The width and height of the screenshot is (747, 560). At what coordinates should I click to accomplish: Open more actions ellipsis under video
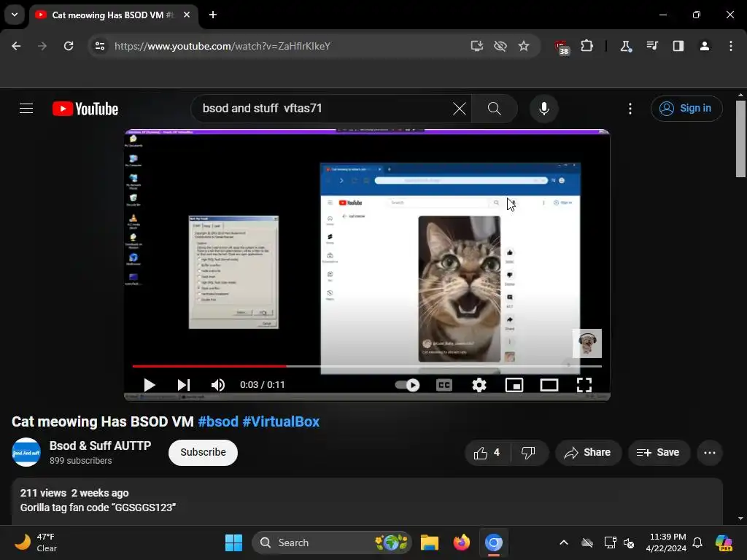tap(710, 453)
